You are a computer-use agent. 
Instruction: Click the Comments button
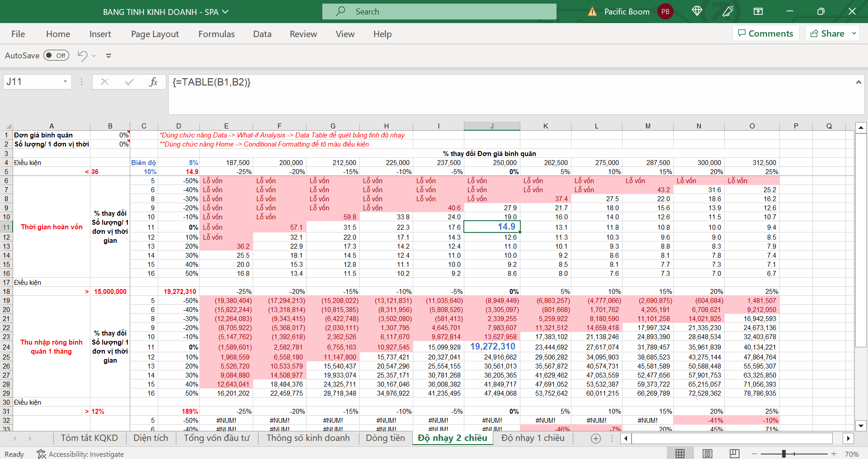[x=765, y=33]
